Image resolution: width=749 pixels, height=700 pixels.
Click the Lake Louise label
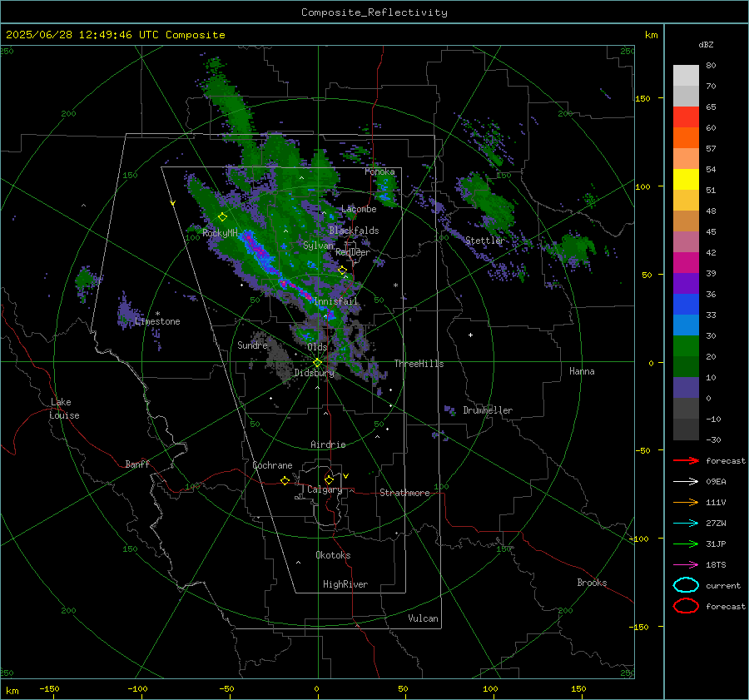[x=64, y=409]
